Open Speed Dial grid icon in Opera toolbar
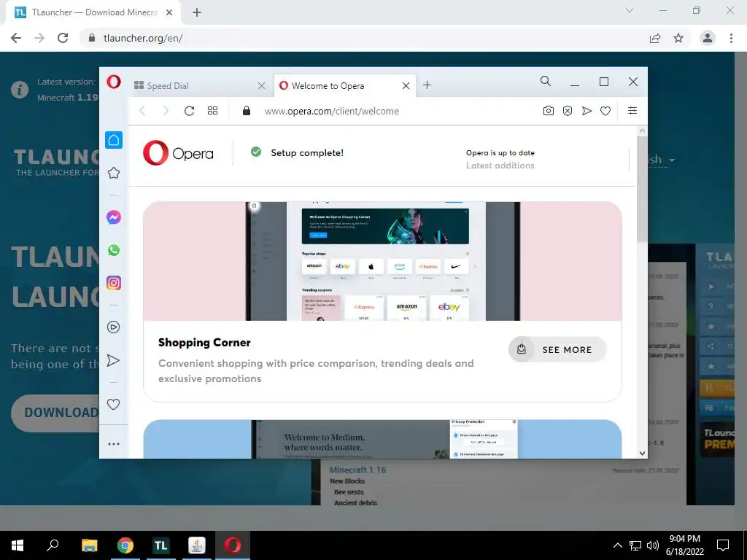The width and height of the screenshot is (747, 560). pos(212,111)
